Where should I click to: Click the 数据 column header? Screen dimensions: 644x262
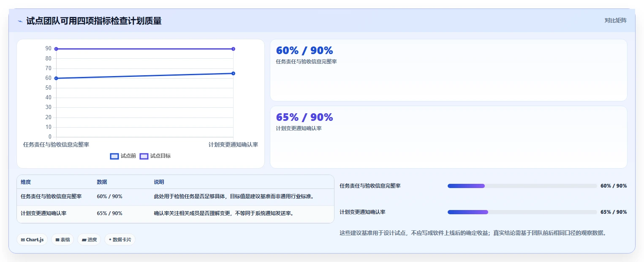point(102,182)
